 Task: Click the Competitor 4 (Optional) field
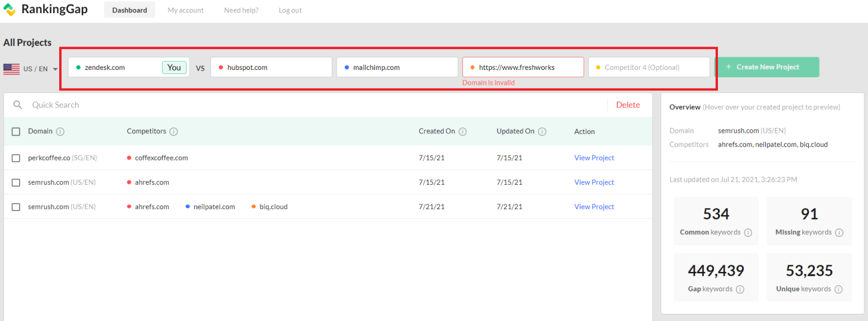(649, 68)
